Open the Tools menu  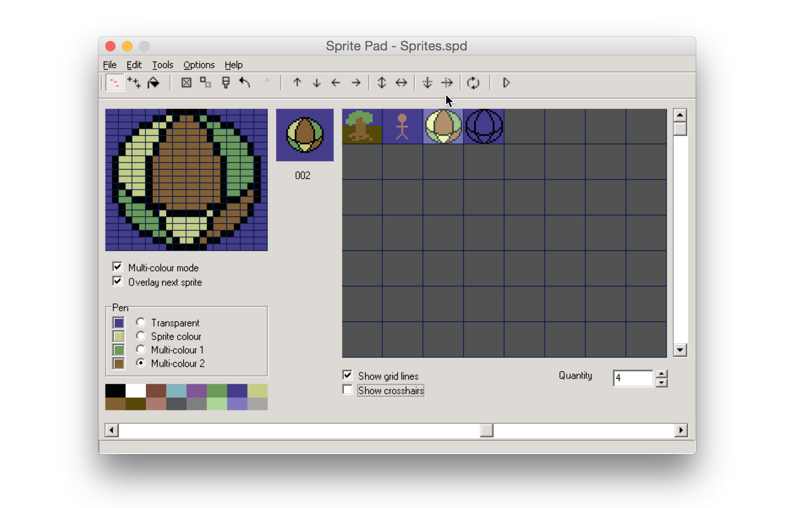pyautogui.click(x=162, y=64)
